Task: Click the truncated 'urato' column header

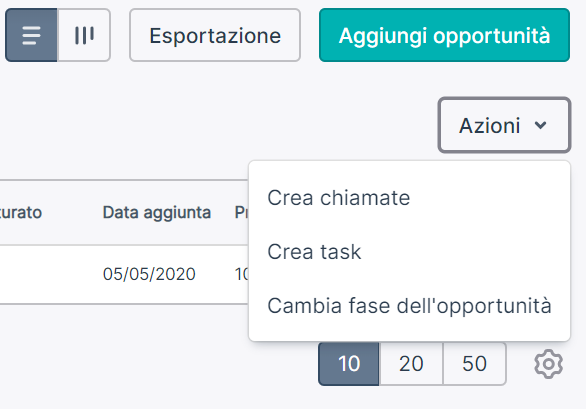Action: pos(21,212)
